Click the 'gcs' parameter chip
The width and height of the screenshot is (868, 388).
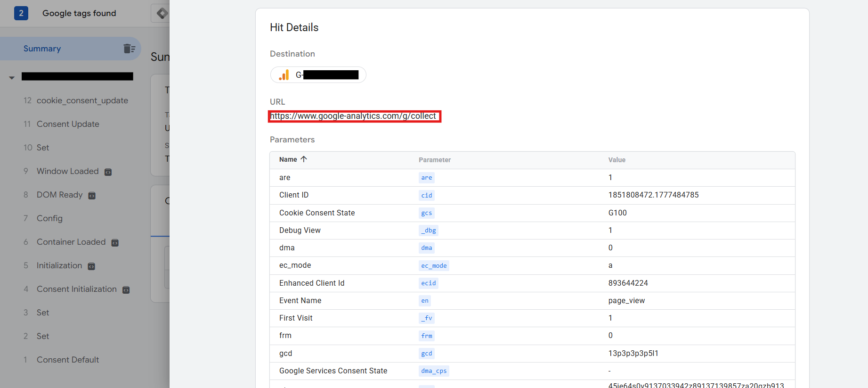coord(427,213)
